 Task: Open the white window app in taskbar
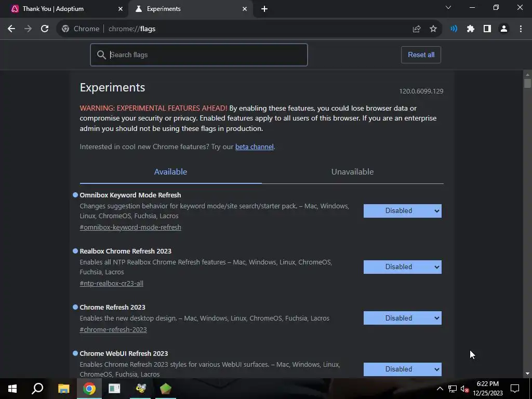pos(114,389)
